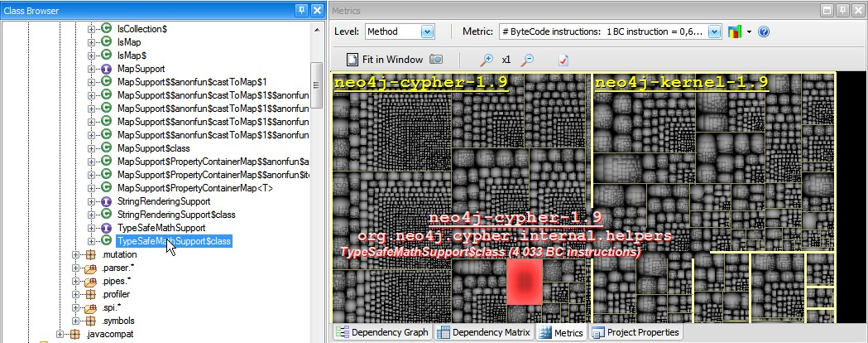Screen dimensions: 868x343
Task: Expand the TypeSafeMathSupport$class node
Action: point(91,241)
